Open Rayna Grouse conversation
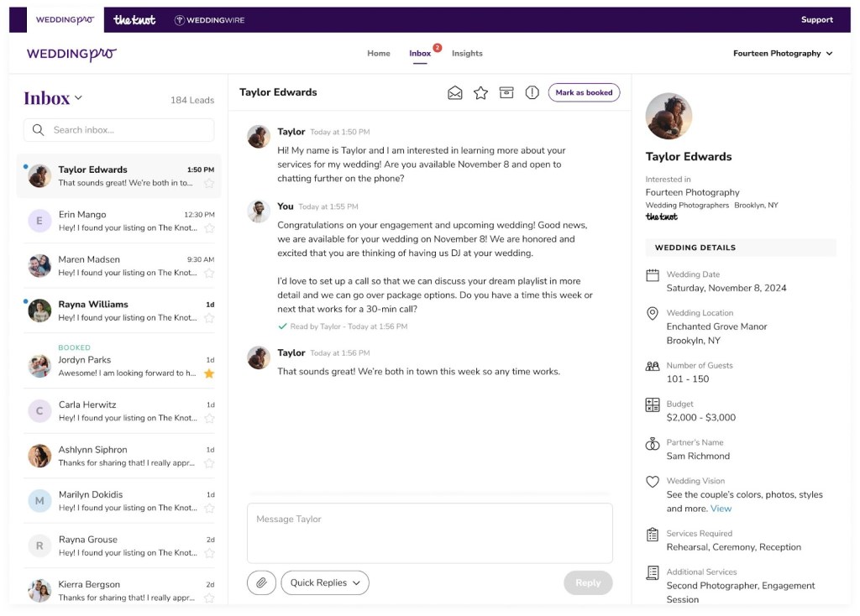This screenshot has height=616, width=860. [x=119, y=546]
